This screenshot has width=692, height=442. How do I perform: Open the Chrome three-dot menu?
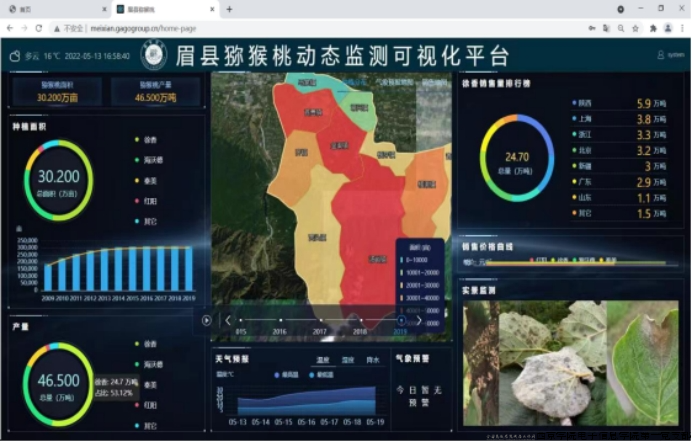tap(682, 28)
